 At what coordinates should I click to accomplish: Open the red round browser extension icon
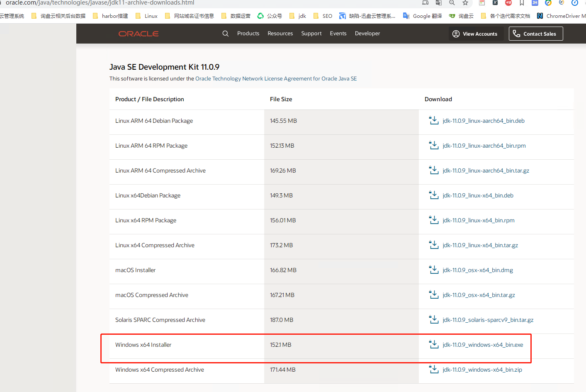(508, 3)
